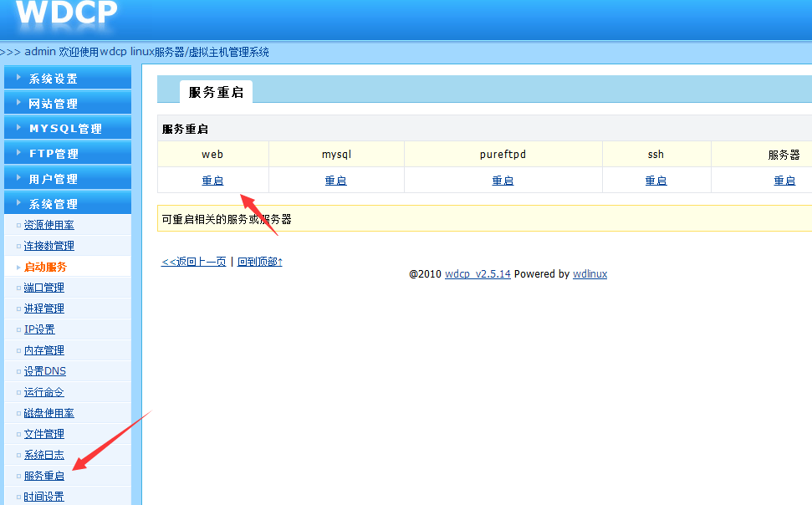Restart the mysql service
Image resolution: width=812 pixels, height=505 pixels.
[336, 181]
